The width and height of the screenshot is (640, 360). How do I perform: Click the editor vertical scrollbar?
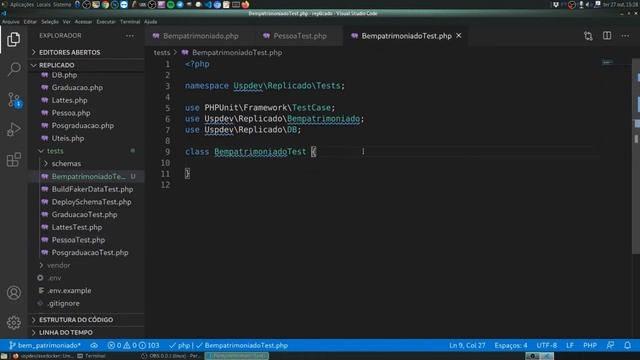click(x=636, y=157)
